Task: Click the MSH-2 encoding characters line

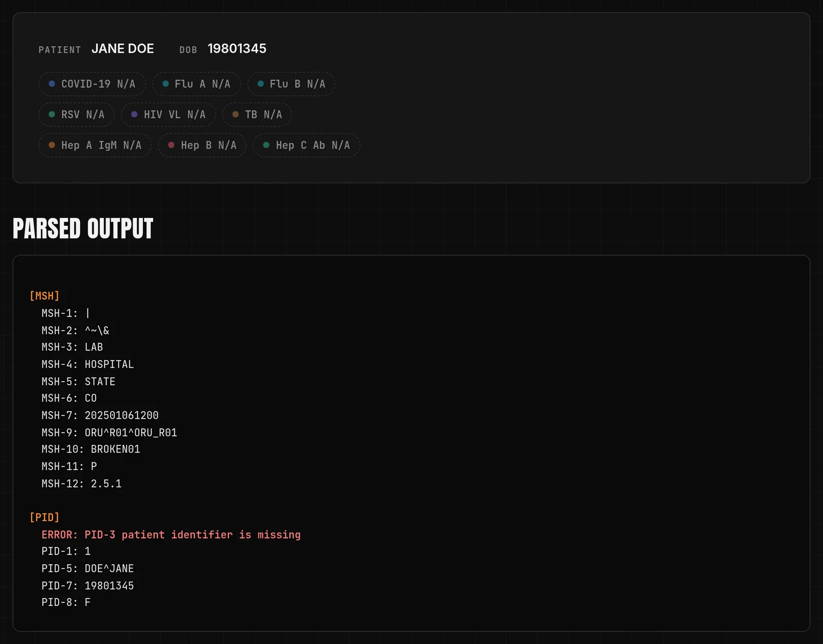Action: coord(76,330)
